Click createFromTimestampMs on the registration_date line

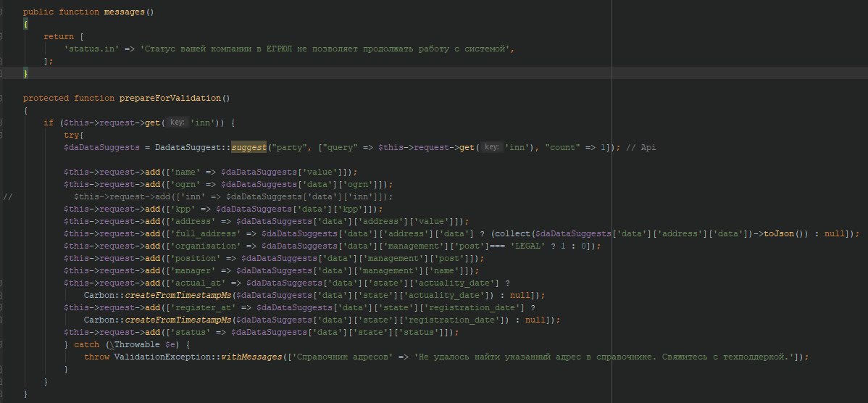click(178, 320)
